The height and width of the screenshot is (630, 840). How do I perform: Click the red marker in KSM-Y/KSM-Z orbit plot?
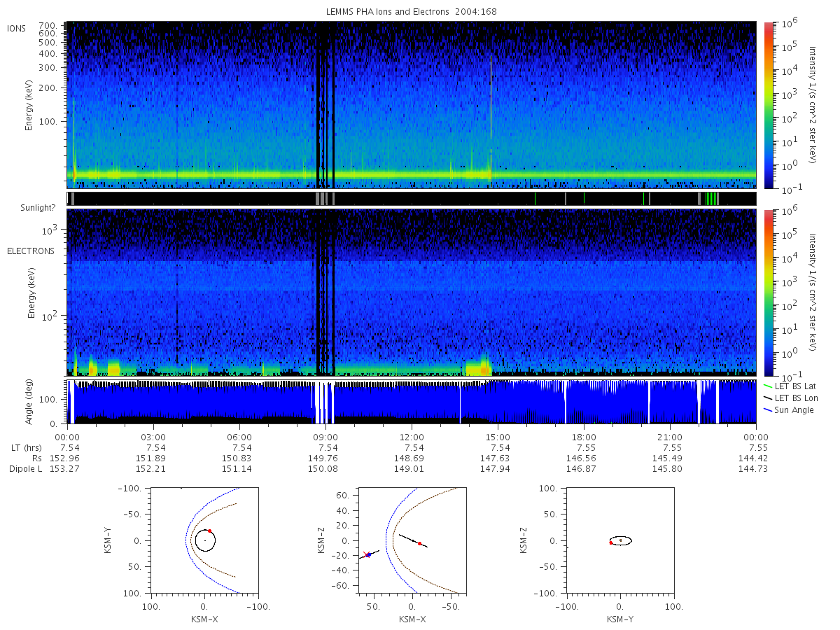611,542
